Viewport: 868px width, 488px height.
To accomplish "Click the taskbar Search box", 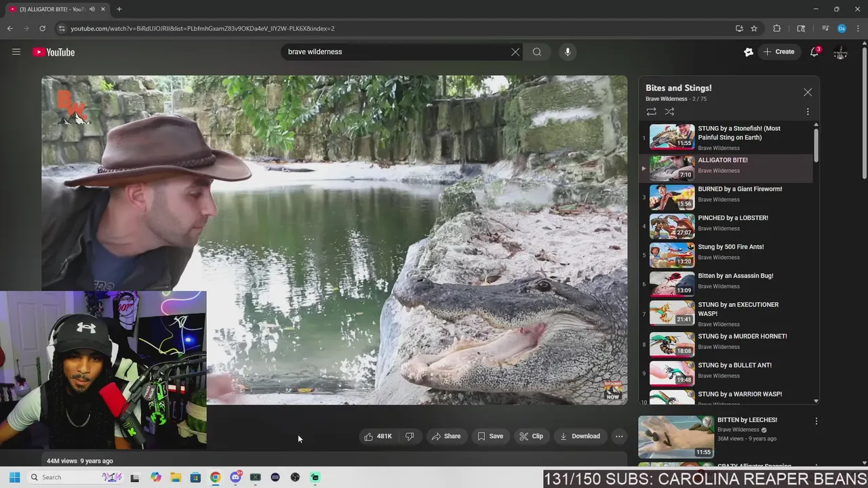I will (75, 477).
